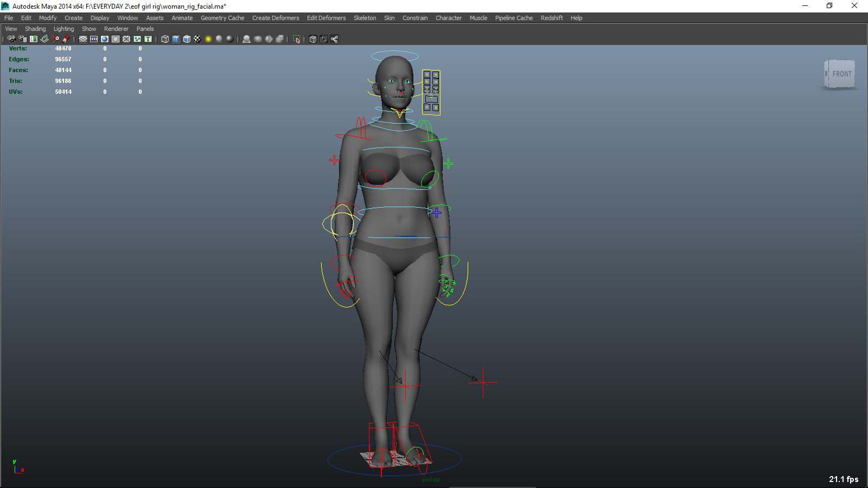Viewport: 868px width, 488px height.
Task: Switch to Wireframe display cube icon
Action: [x=165, y=39]
